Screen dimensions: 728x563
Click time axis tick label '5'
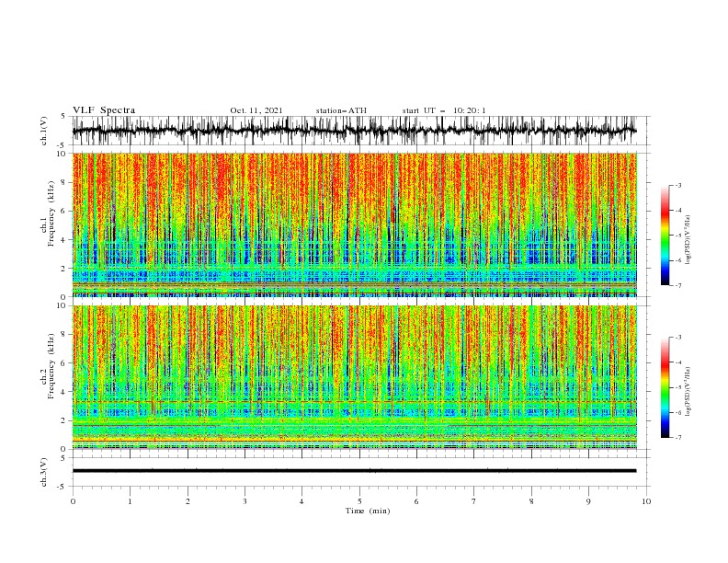tap(359, 501)
